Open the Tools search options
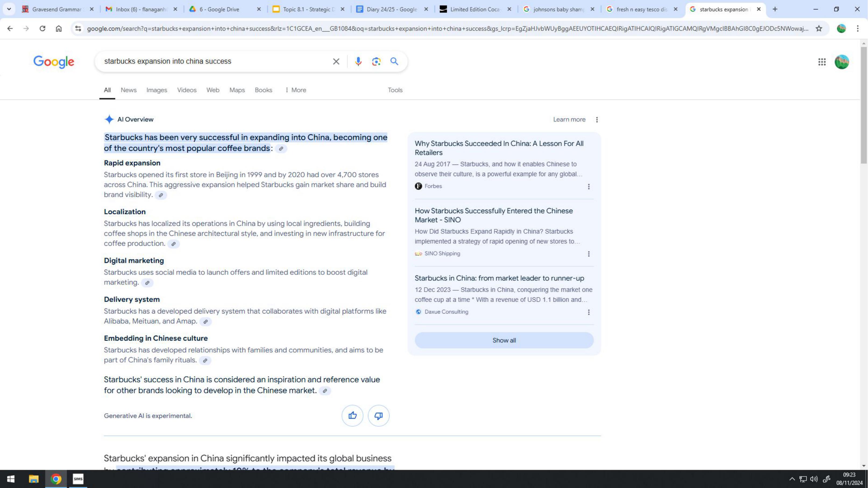 [395, 90]
